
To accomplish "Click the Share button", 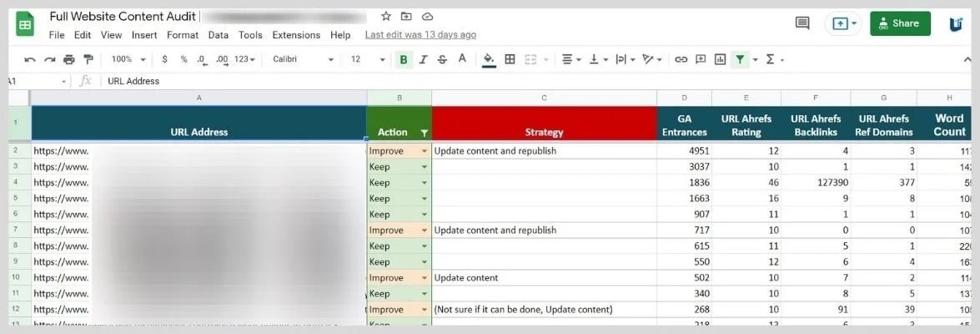I will pos(900,23).
